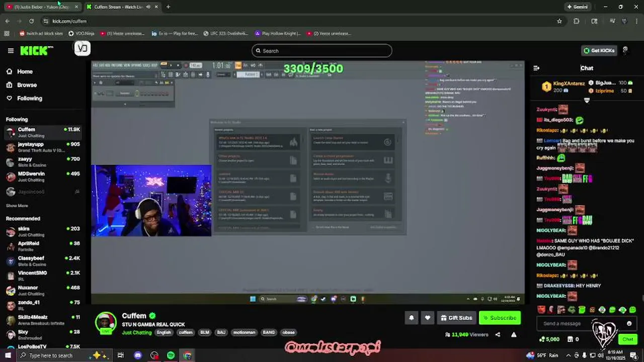The width and height of the screenshot is (644, 362).
Task: Select the BAU tag
Action: point(221,333)
